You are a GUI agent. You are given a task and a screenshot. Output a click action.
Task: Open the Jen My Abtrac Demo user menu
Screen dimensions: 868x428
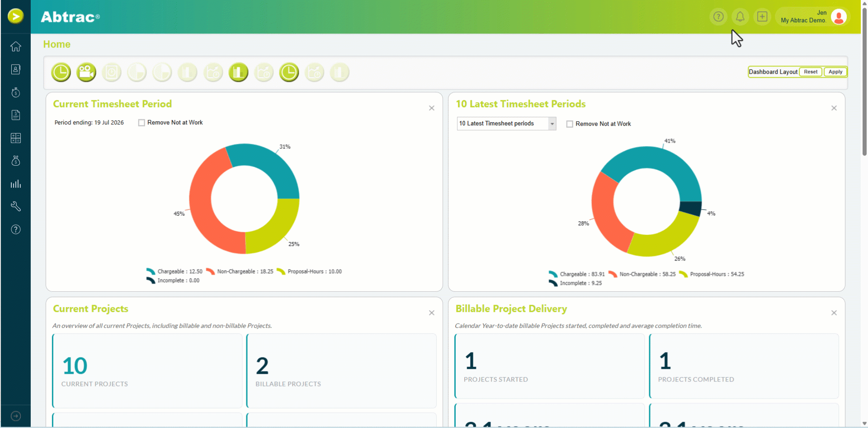(x=813, y=17)
